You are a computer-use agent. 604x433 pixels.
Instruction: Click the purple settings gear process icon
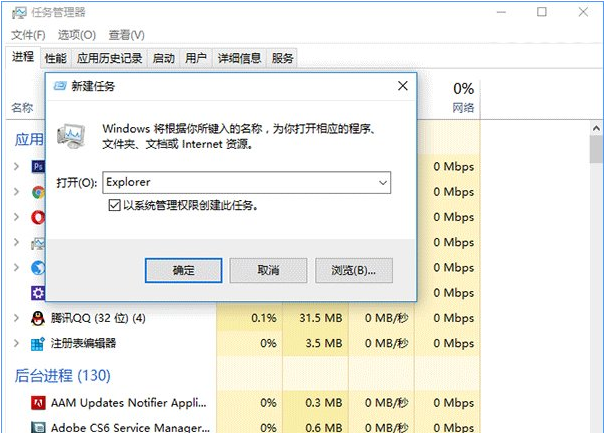(x=38, y=293)
